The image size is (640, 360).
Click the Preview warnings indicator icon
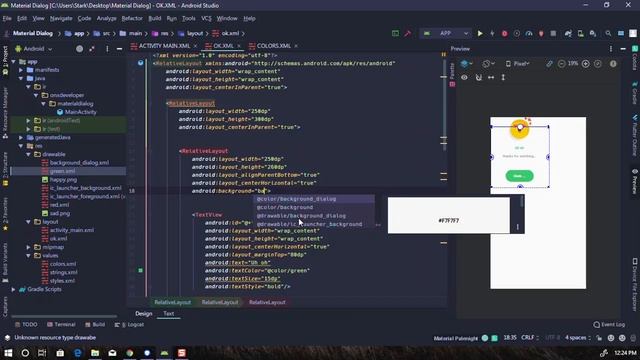click(x=613, y=64)
